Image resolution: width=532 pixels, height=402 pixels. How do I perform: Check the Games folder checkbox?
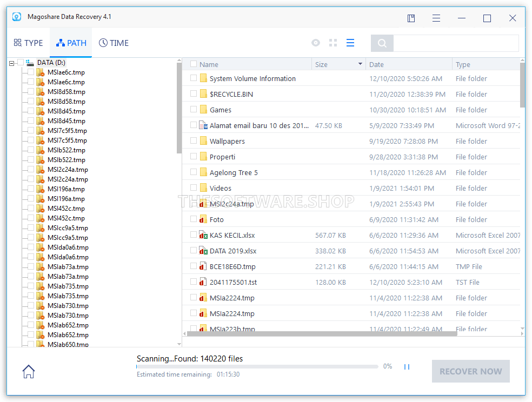click(194, 109)
